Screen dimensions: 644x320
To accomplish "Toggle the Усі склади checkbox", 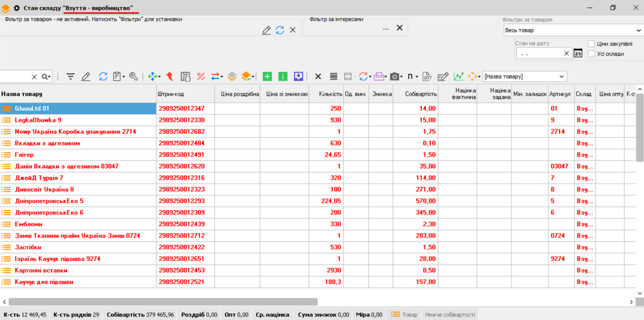I will (591, 54).
